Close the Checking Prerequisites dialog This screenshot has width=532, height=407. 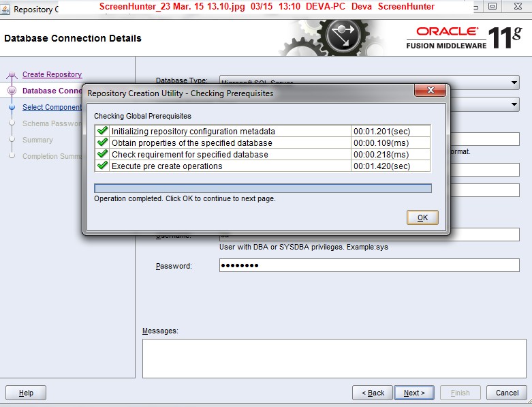tap(431, 90)
